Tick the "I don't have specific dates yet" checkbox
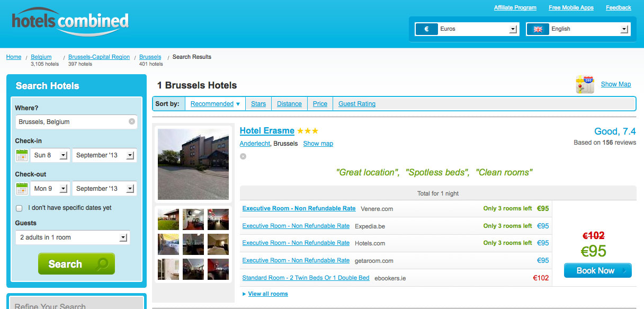 (19, 208)
